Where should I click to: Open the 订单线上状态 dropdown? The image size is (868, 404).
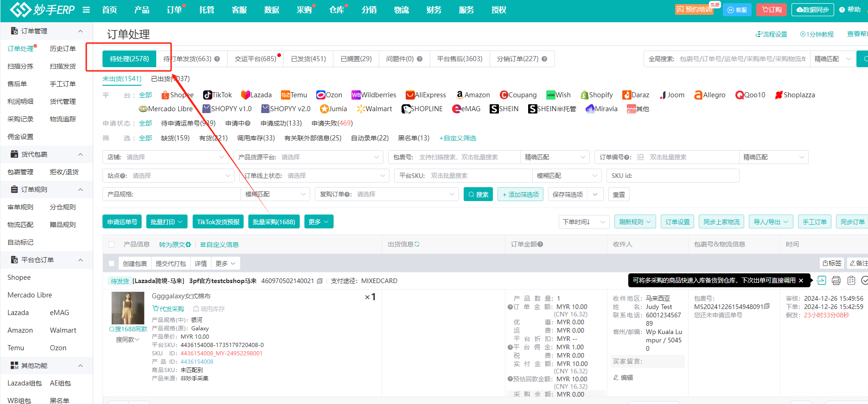[314, 176]
